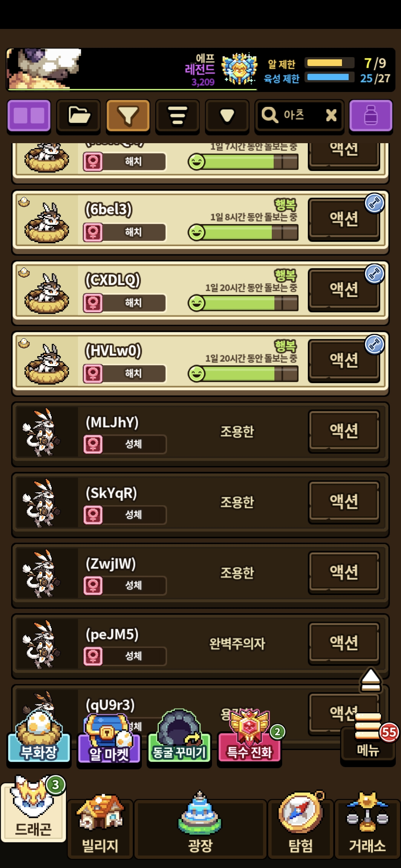Open the purple potion bottle button
This screenshot has height=868, width=401.
[371, 116]
